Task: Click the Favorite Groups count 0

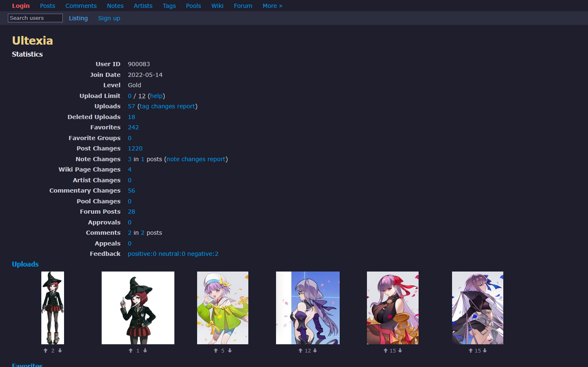Action: point(130,138)
